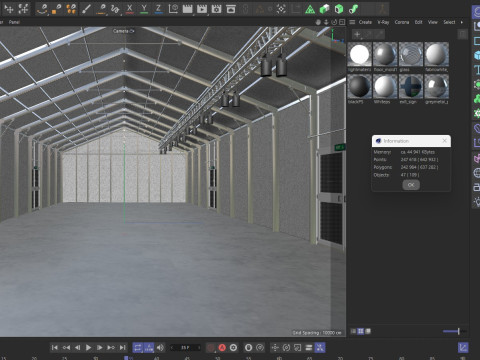Switch Material Manager to list view

(x=353, y=331)
